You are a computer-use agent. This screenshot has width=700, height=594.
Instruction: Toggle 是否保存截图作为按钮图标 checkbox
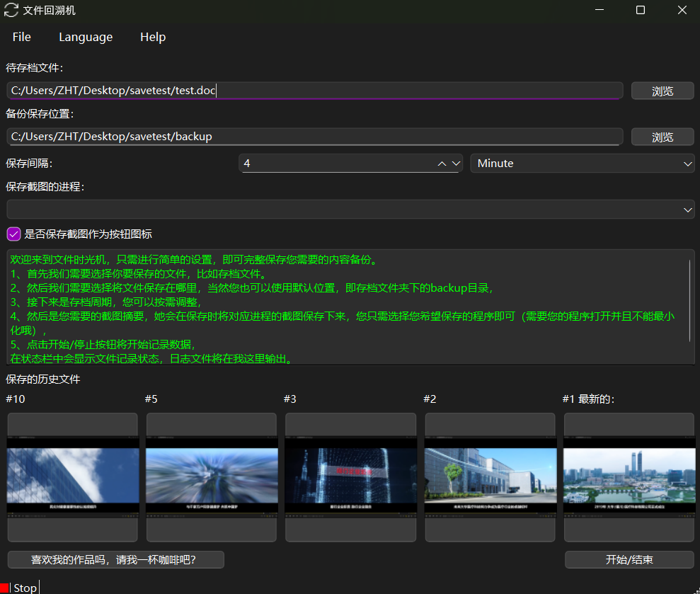pyautogui.click(x=14, y=234)
